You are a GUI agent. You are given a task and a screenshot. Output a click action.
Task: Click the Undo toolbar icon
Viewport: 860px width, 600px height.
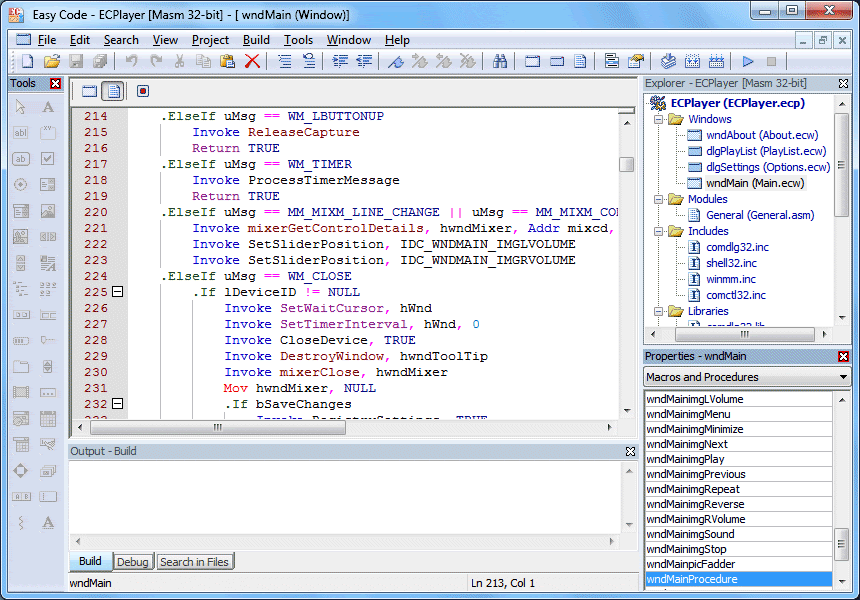[x=131, y=61]
